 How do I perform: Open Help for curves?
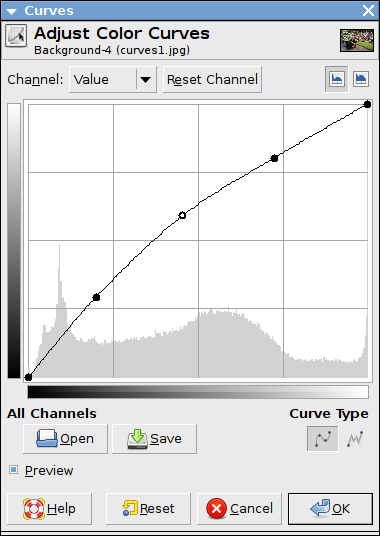tap(49, 509)
